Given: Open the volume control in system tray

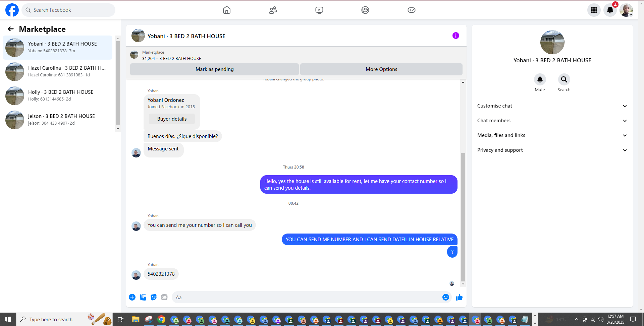Looking at the screenshot, I should point(601,319).
